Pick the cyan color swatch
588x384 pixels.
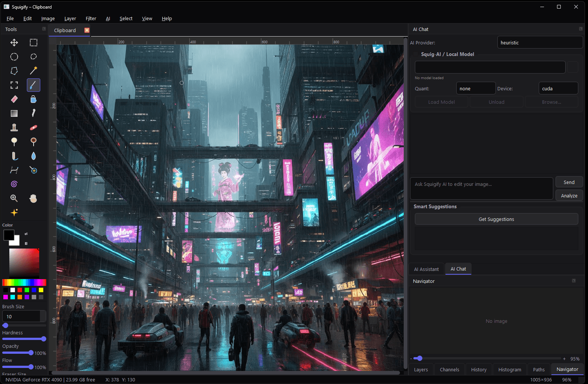[13, 297]
